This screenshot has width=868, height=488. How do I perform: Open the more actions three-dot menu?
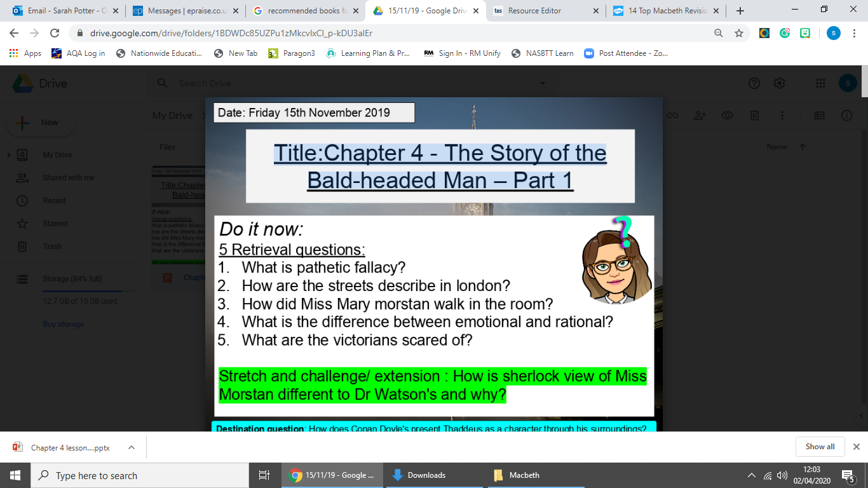click(782, 116)
